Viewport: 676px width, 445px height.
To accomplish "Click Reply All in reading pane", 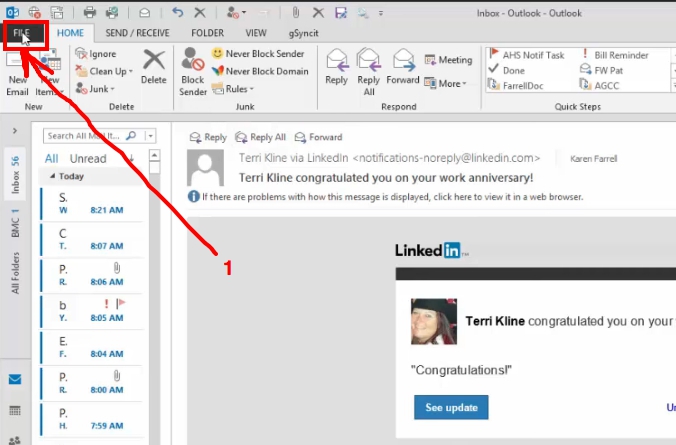I will tap(260, 137).
